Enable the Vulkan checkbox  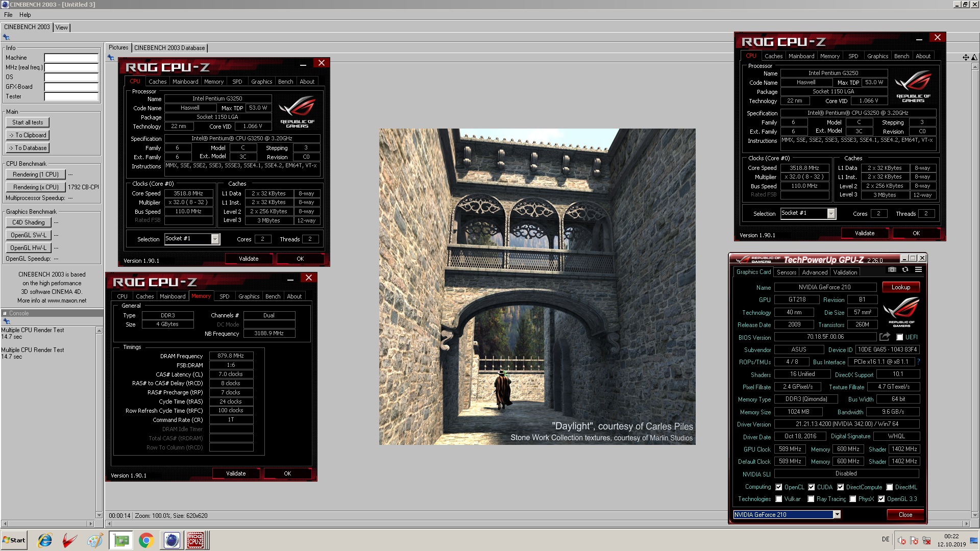[778, 499]
